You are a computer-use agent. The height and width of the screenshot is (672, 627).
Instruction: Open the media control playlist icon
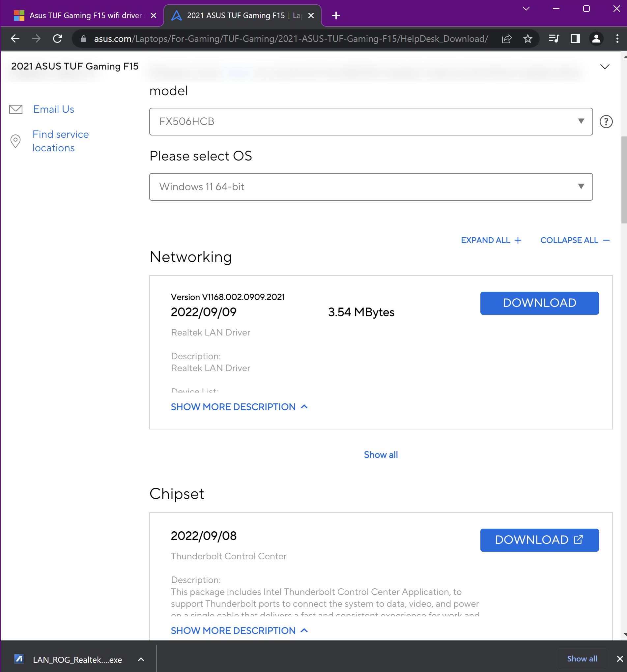pyautogui.click(x=554, y=39)
